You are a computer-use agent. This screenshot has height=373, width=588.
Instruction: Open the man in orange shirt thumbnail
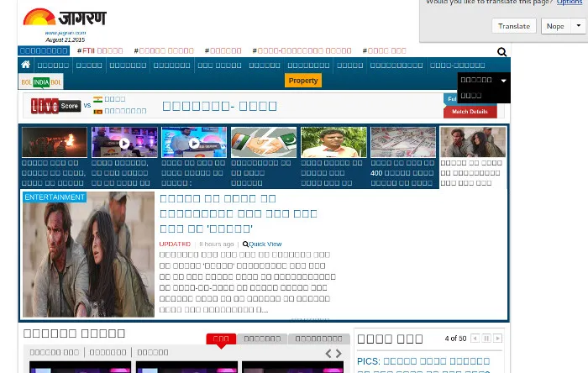333,142
